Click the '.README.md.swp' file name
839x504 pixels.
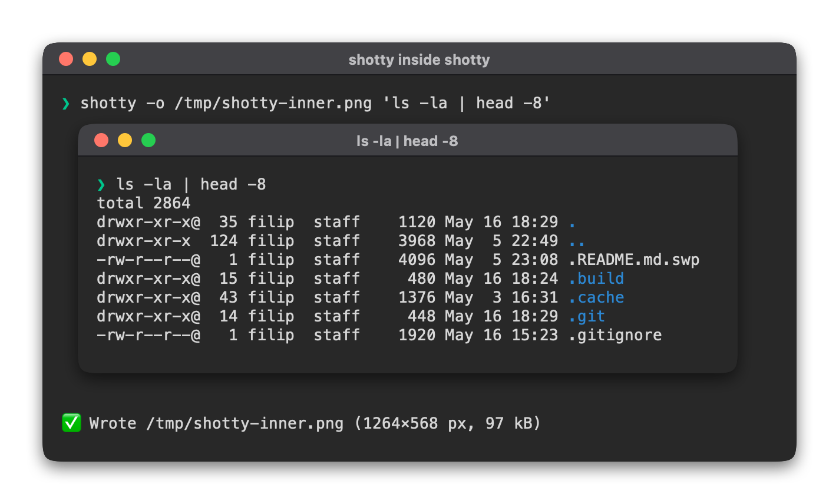coord(634,260)
